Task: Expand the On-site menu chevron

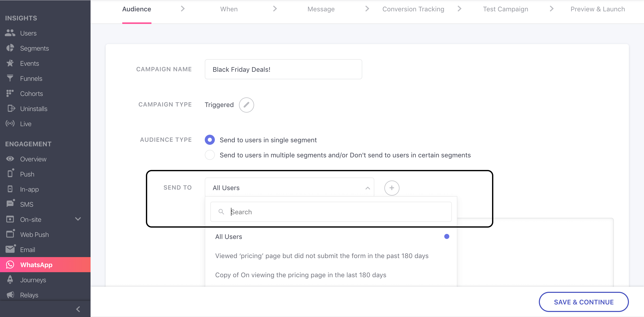Action: click(77, 219)
